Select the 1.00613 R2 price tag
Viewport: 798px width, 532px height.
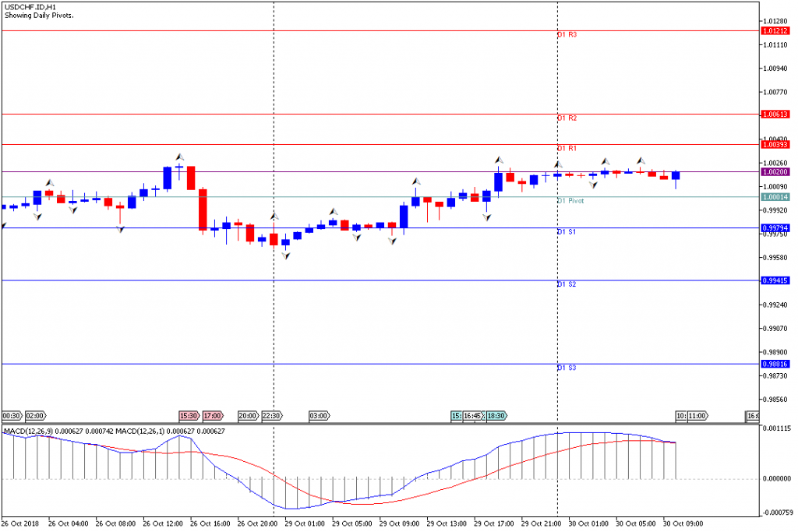[775, 115]
